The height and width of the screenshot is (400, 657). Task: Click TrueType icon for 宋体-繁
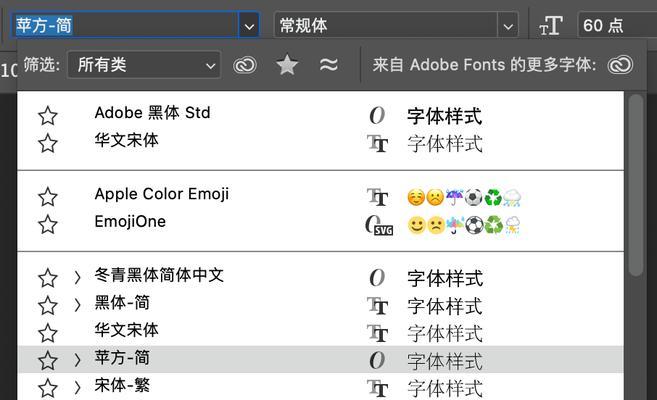pyautogui.click(x=378, y=388)
